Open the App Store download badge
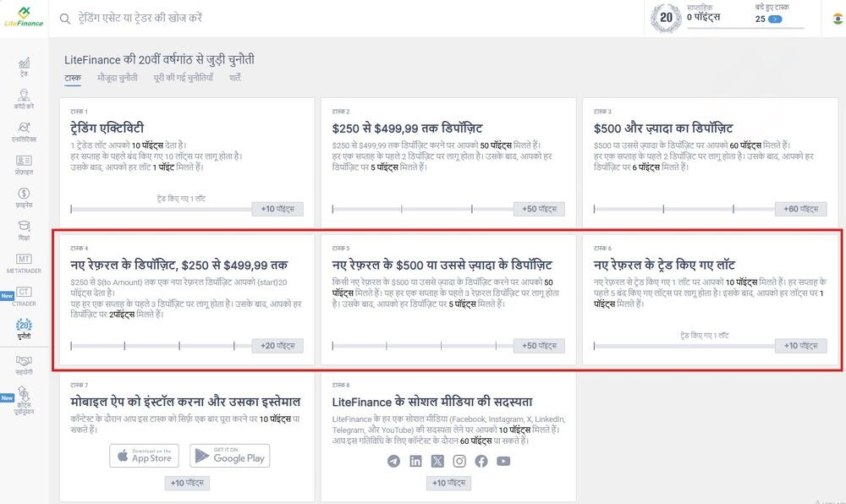The width and height of the screenshot is (846, 504). pos(144,456)
